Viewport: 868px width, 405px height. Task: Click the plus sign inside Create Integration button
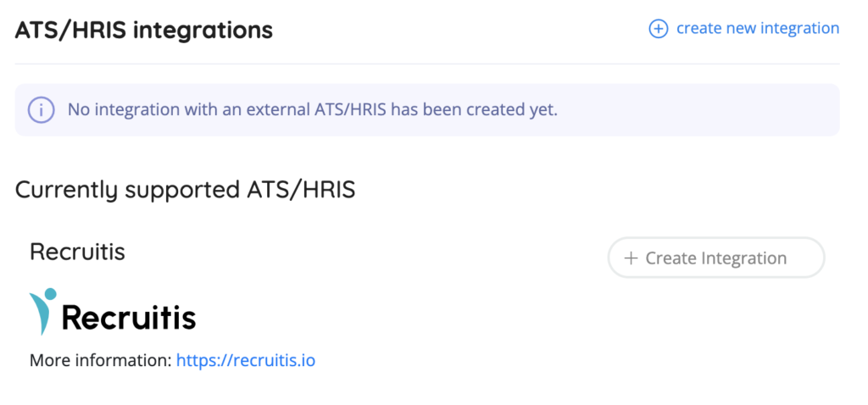click(631, 258)
